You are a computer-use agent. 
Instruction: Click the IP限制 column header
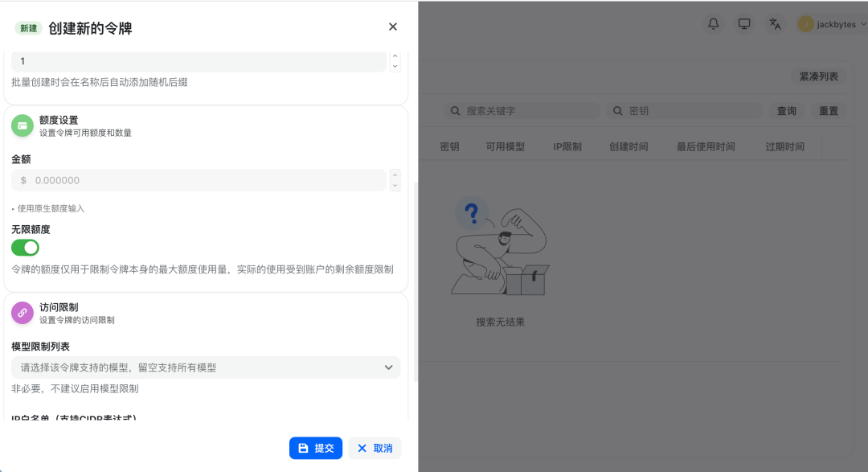[x=567, y=147]
